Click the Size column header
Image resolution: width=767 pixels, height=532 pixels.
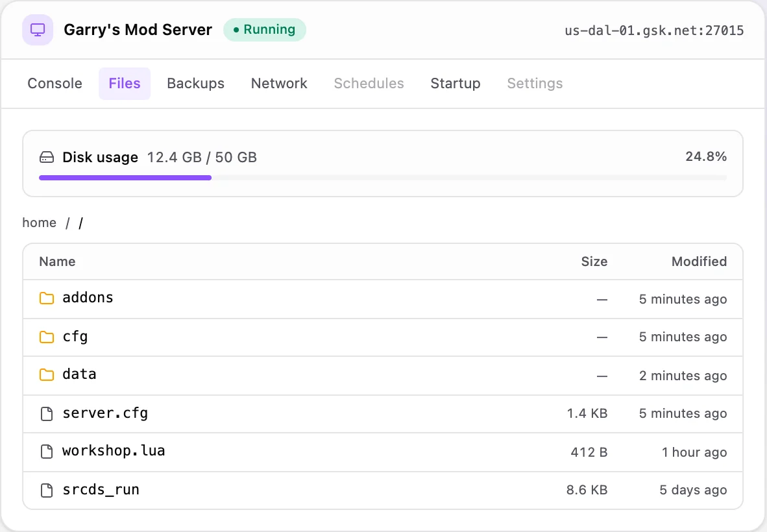[594, 261]
